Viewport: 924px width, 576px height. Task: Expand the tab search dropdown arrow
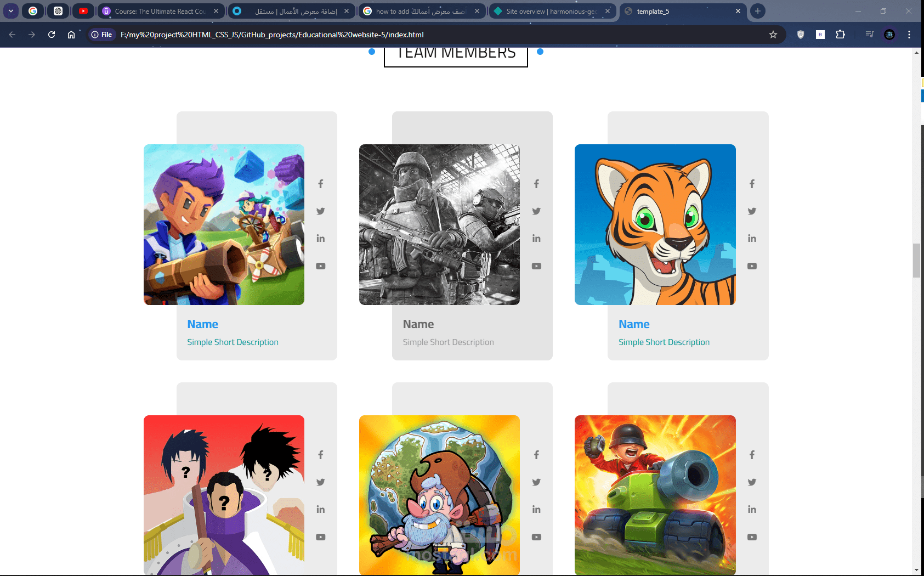pos(11,11)
